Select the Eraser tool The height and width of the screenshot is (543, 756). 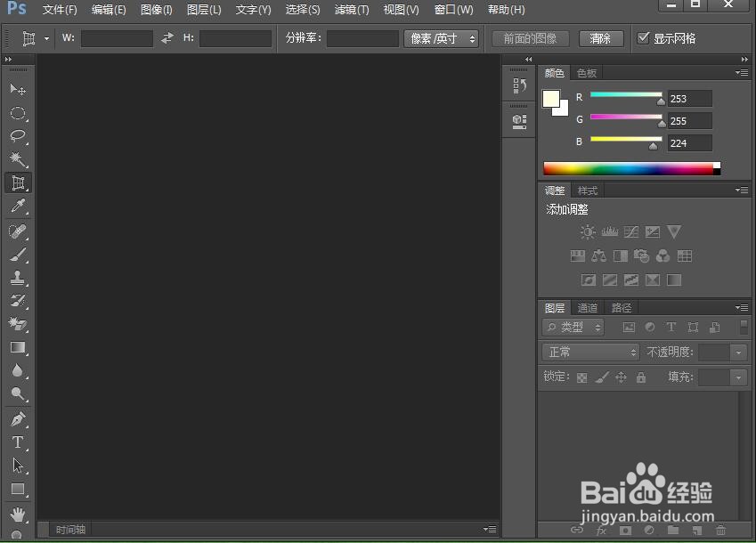pyautogui.click(x=18, y=324)
